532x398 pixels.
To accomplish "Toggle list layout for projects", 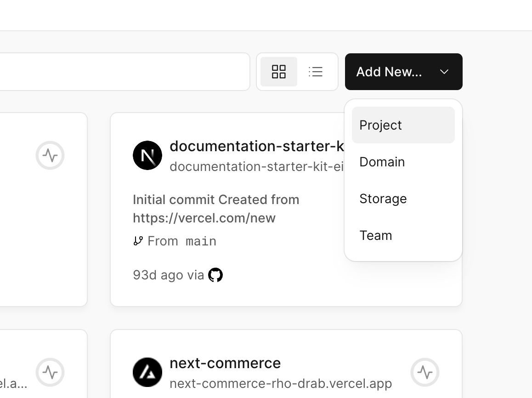I will tap(316, 72).
